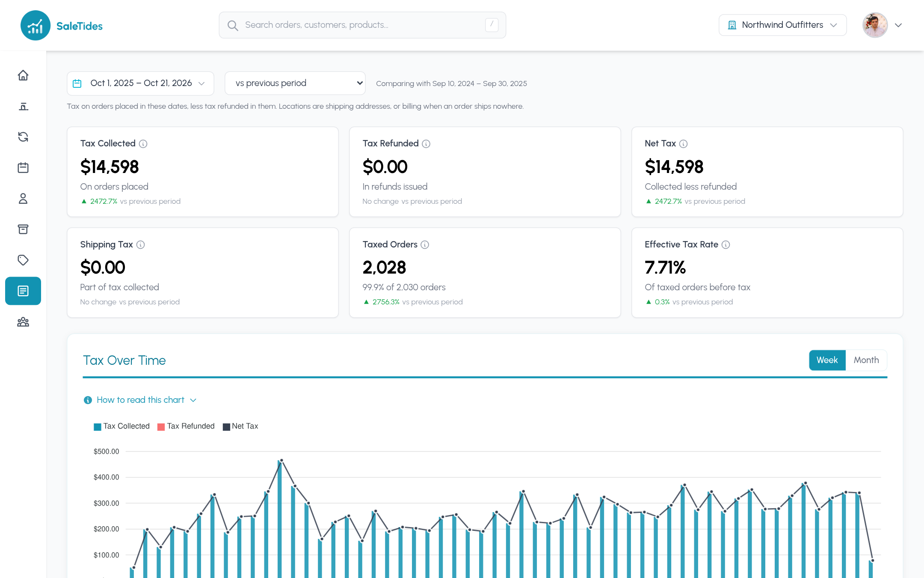Open the Home dashboard icon in sidebar
Image resolution: width=924 pixels, height=578 pixels.
[x=23, y=75]
